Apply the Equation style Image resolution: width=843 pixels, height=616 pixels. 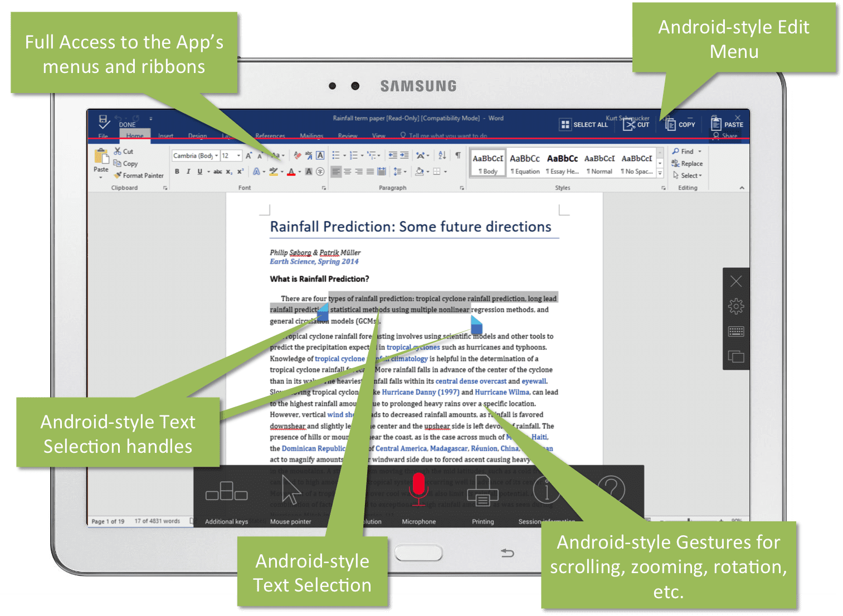point(525,164)
